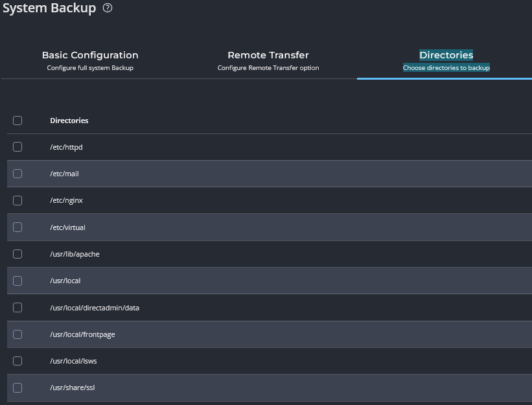Switch to the Remote Transfer tab
This screenshot has height=405, width=532.
point(268,56)
